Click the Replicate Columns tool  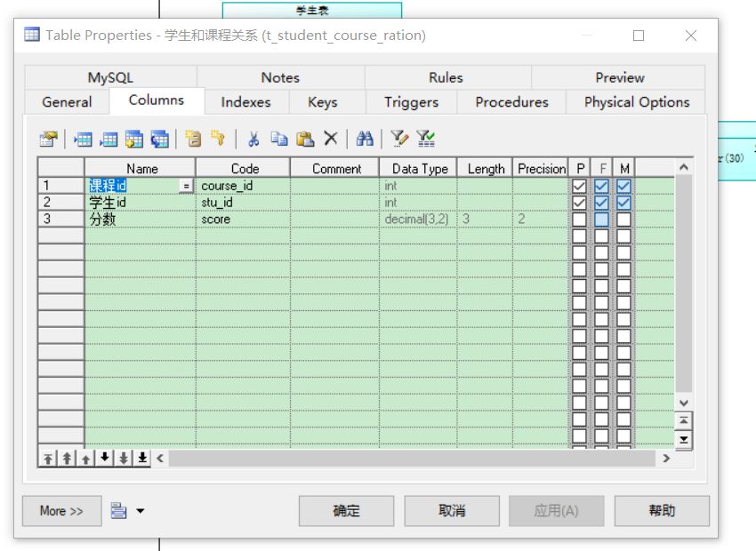pos(159,140)
